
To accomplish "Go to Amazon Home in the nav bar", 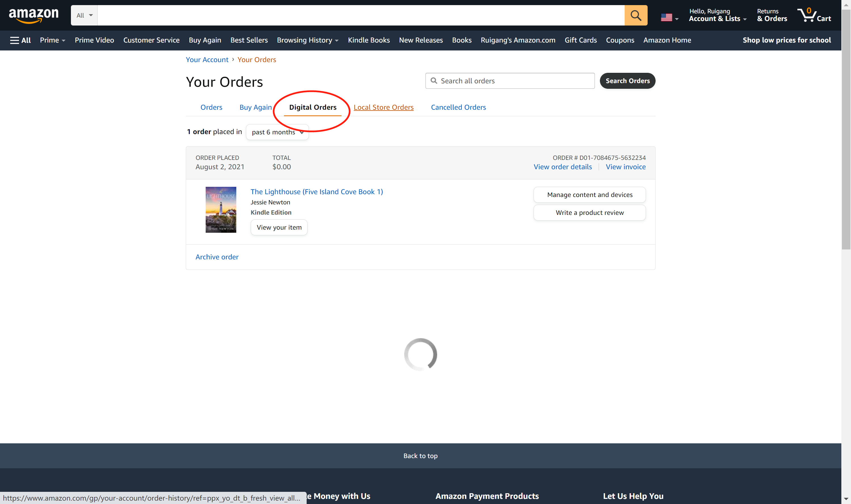I will click(667, 41).
